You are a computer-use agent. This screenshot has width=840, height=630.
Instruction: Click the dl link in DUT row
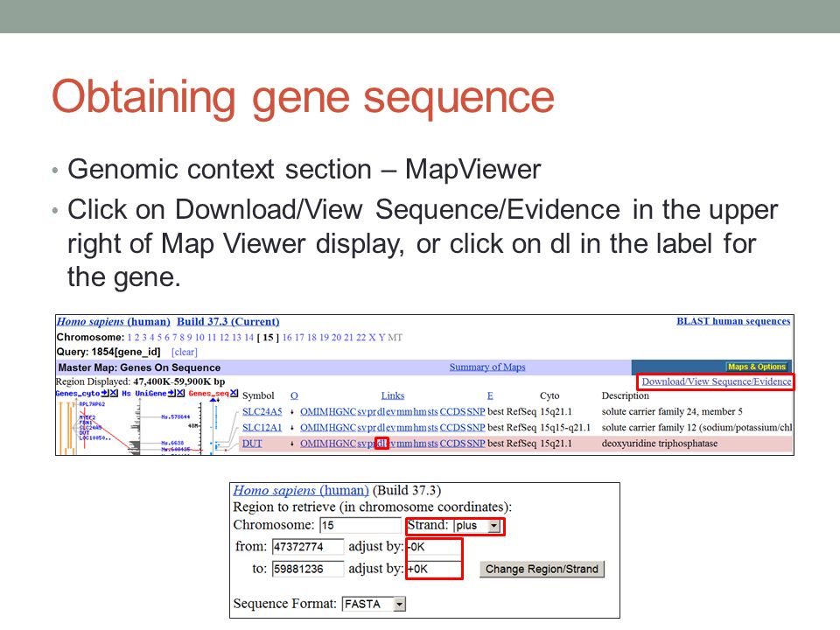[381, 444]
